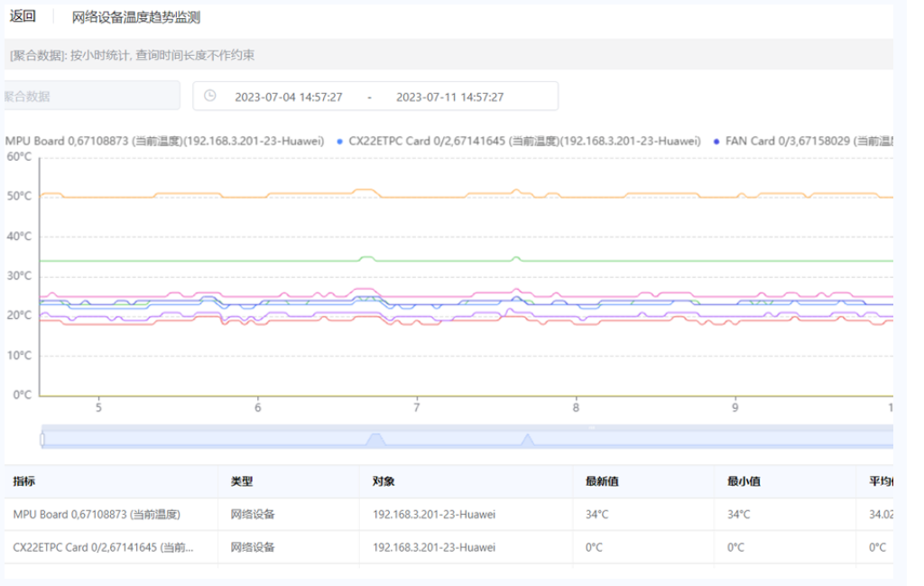The width and height of the screenshot is (924, 586).
Task: Click left handle of chart zoom slider
Action: (42, 439)
